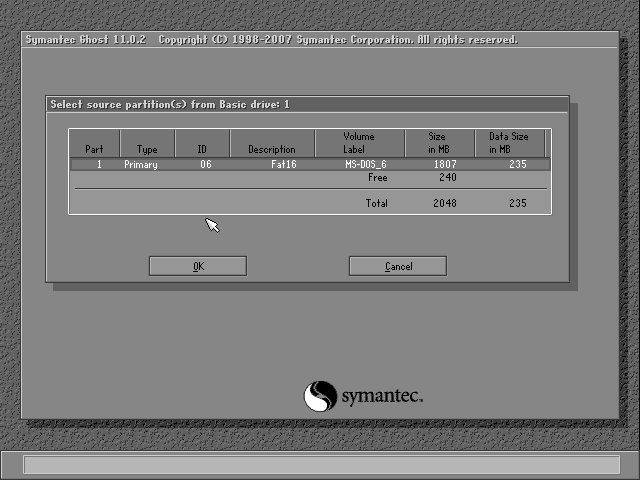Image resolution: width=640 pixels, height=480 pixels.
Task: Click the Free label in table
Action: (378, 178)
